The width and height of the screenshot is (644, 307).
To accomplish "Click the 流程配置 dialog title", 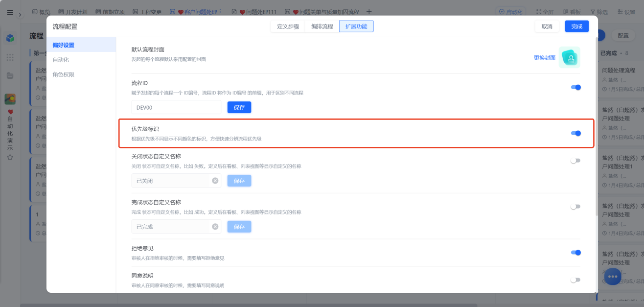I will [x=65, y=26].
